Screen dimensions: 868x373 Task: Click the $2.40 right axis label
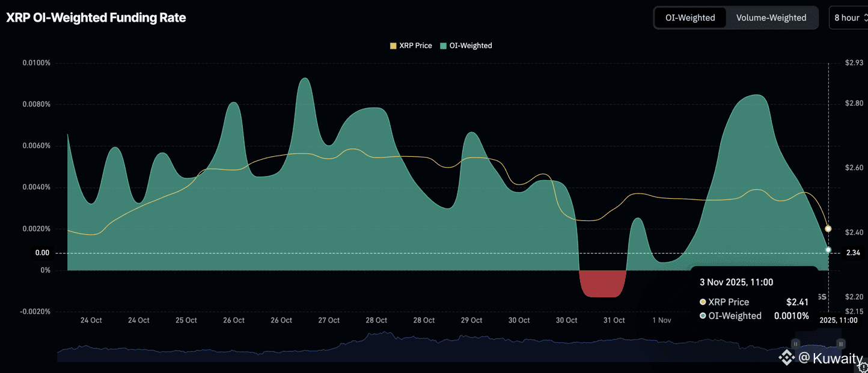tap(854, 232)
